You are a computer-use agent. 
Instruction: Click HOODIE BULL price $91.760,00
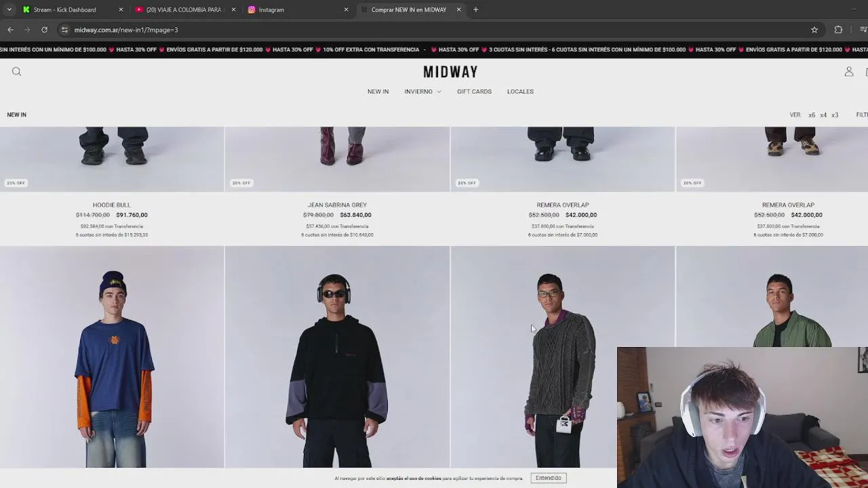coord(132,215)
